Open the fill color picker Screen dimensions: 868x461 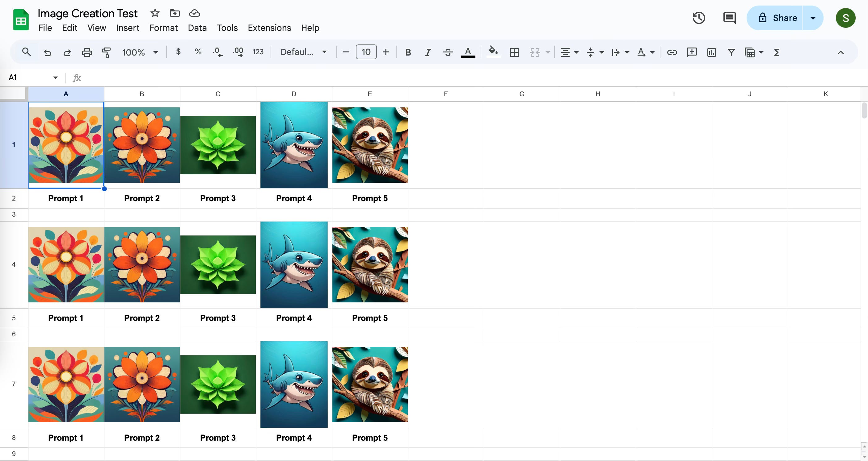pyautogui.click(x=493, y=52)
